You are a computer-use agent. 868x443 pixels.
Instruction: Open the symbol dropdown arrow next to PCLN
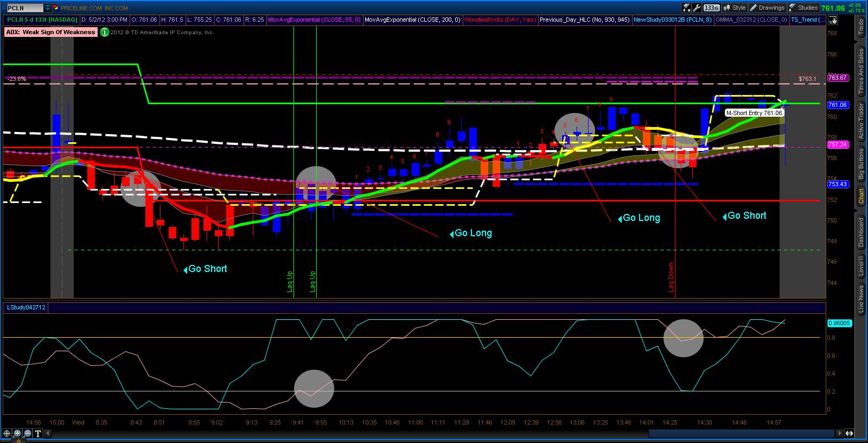click(x=48, y=8)
